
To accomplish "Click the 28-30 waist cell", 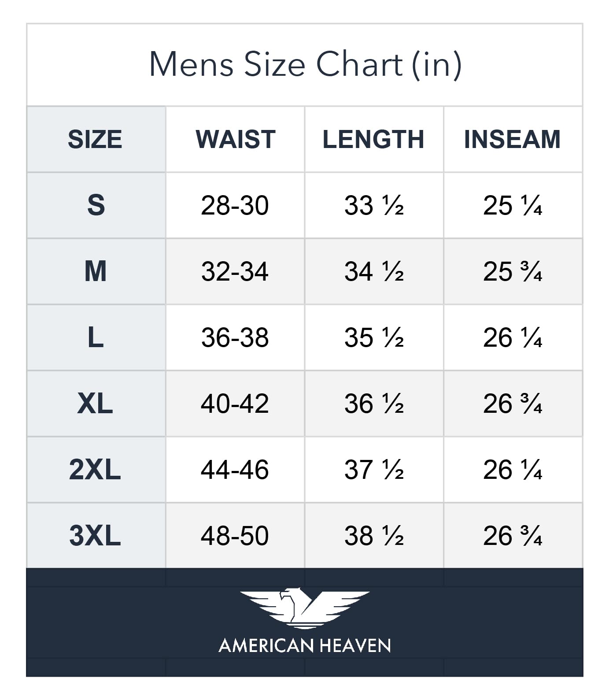I will [x=235, y=205].
